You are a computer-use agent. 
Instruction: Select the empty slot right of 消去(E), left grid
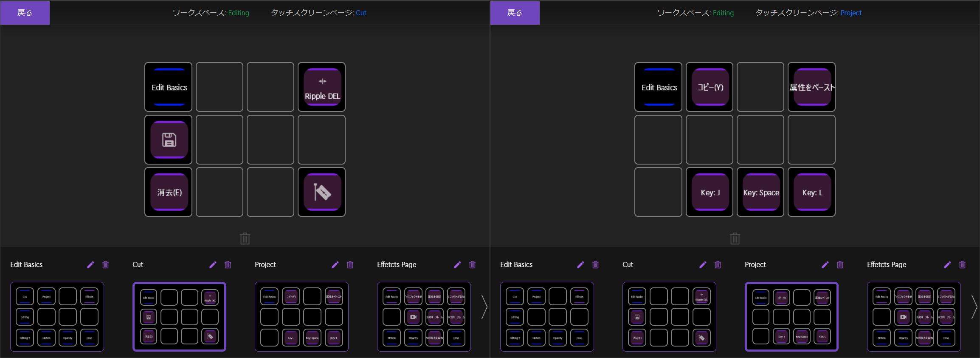pos(220,192)
